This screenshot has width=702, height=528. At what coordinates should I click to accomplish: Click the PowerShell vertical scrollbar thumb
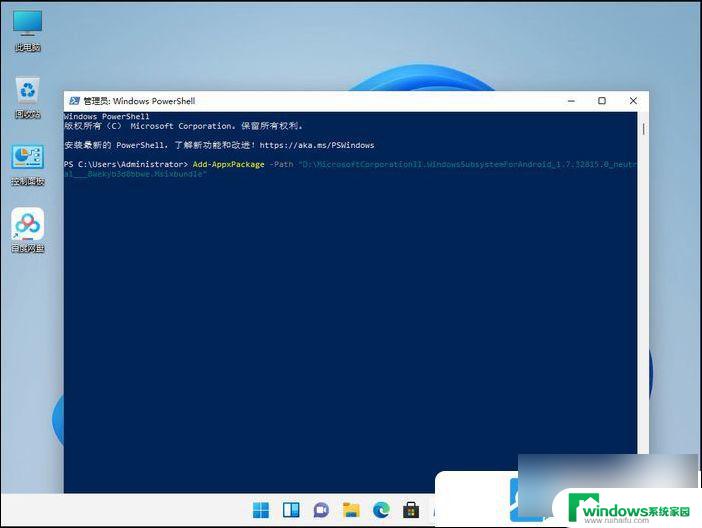pos(643,129)
